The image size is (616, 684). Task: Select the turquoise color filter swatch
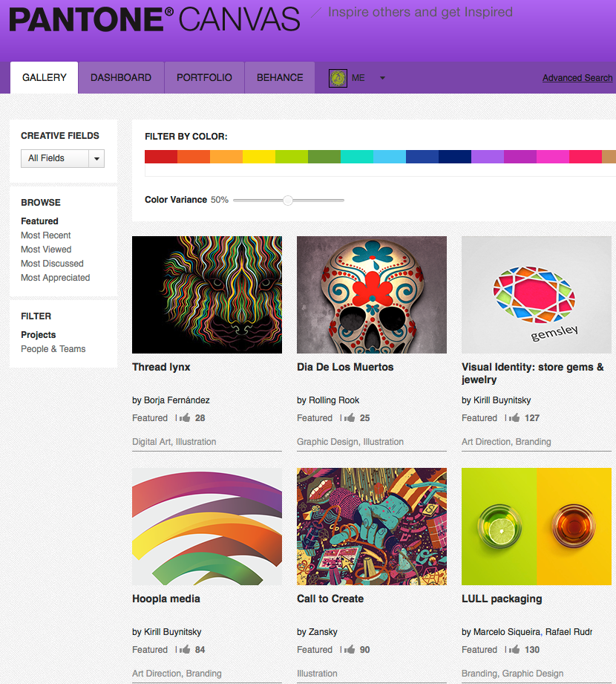[357, 157]
